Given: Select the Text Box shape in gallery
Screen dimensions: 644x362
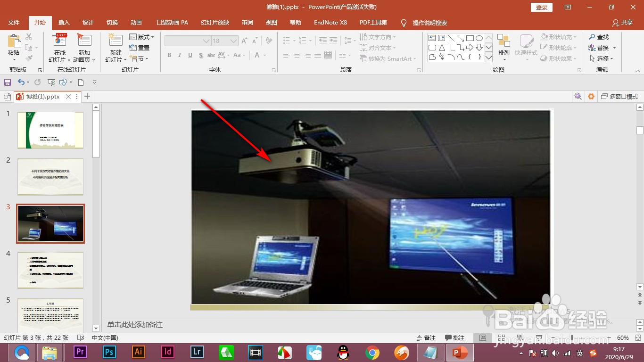Looking at the screenshot, I should tap(432, 38).
